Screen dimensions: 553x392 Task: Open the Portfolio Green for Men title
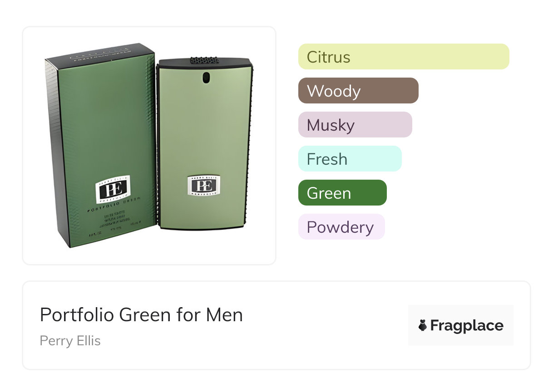[x=141, y=315]
